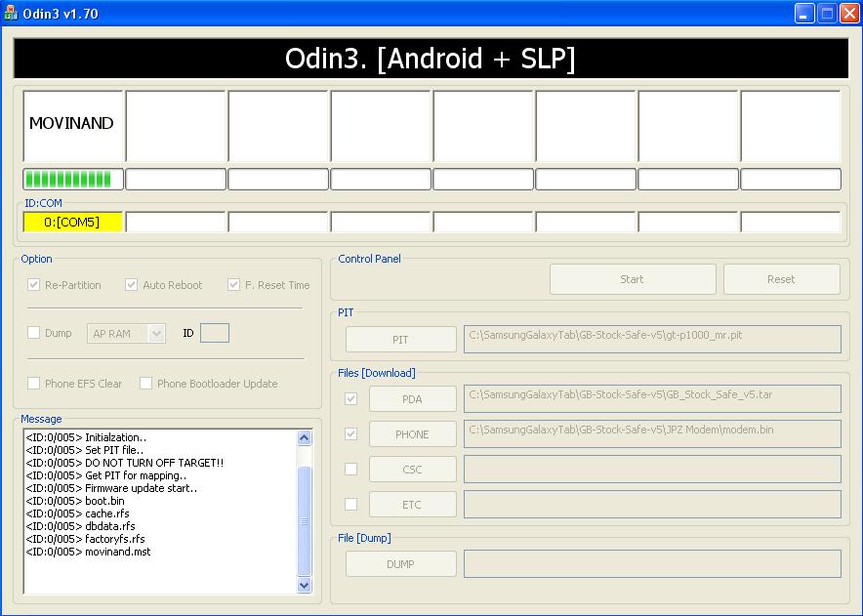The width and height of the screenshot is (863, 616).
Task: Click the Dump ID input field
Action: (215, 333)
